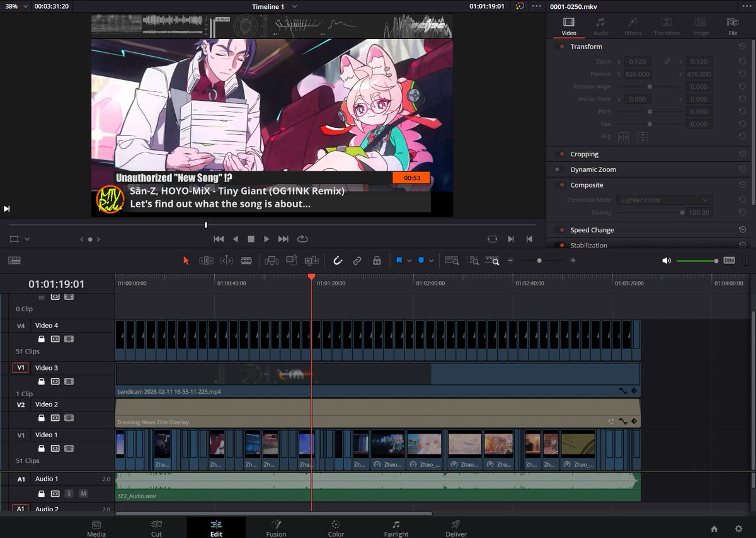Toggle the Cropping section enable switch
The height and width of the screenshot is (538, 756).
coord(558,154)
